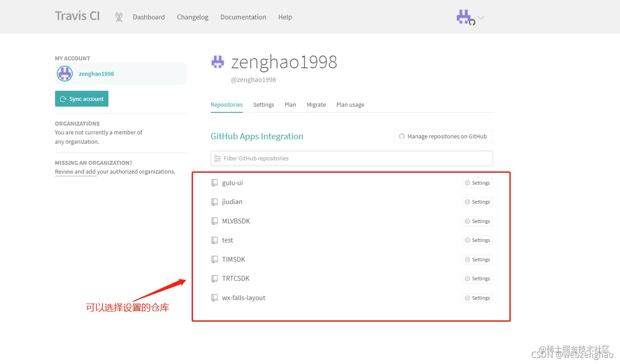Screen dimensions: 620x364
Task: Open the Help menu item
Action: click(285, 17)
